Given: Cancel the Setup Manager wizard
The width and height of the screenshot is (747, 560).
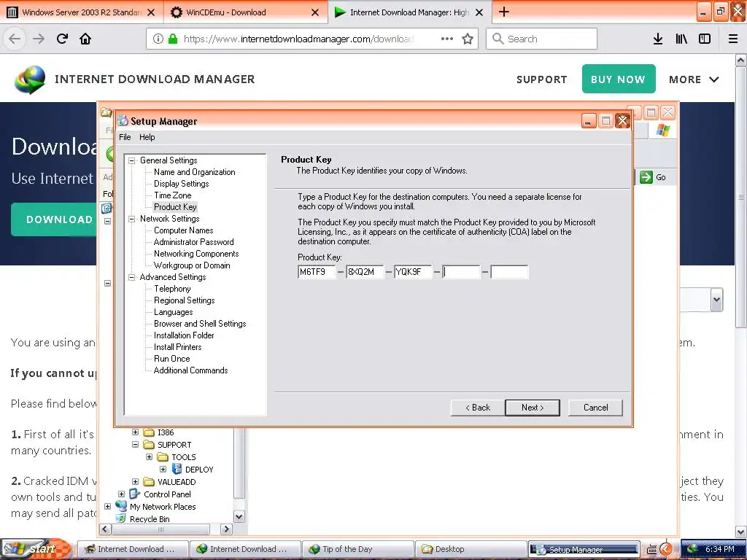Looking at the screenshot, I should pyautogui.click(x=595, y=408).
